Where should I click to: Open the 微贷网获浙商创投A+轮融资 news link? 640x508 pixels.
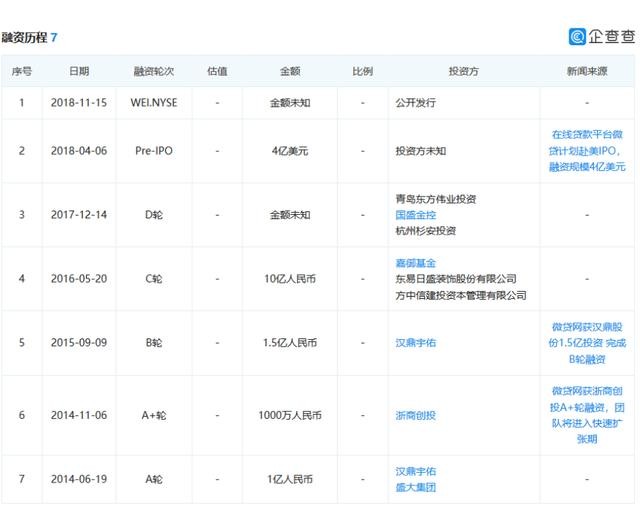click(587, 415)
